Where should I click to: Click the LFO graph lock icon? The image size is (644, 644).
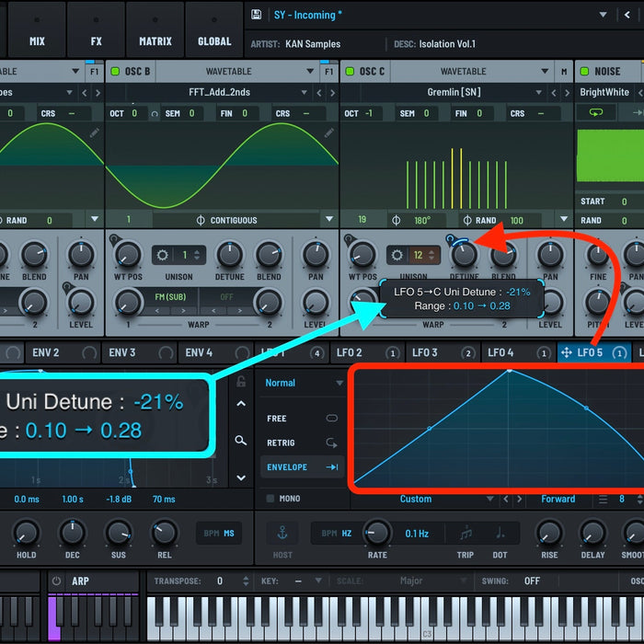(x=241, y=382)
